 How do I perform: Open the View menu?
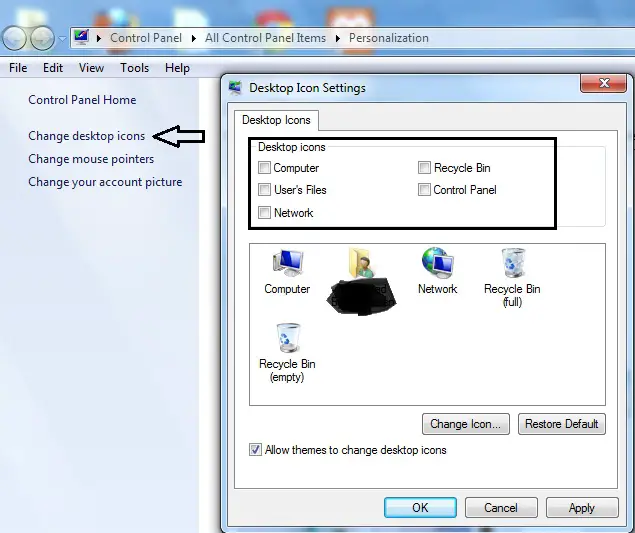[x=91, y=68]
